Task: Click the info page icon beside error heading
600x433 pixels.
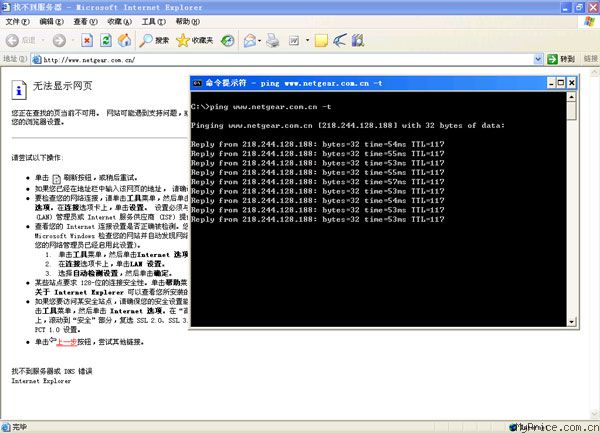Action: pos(19,90)
